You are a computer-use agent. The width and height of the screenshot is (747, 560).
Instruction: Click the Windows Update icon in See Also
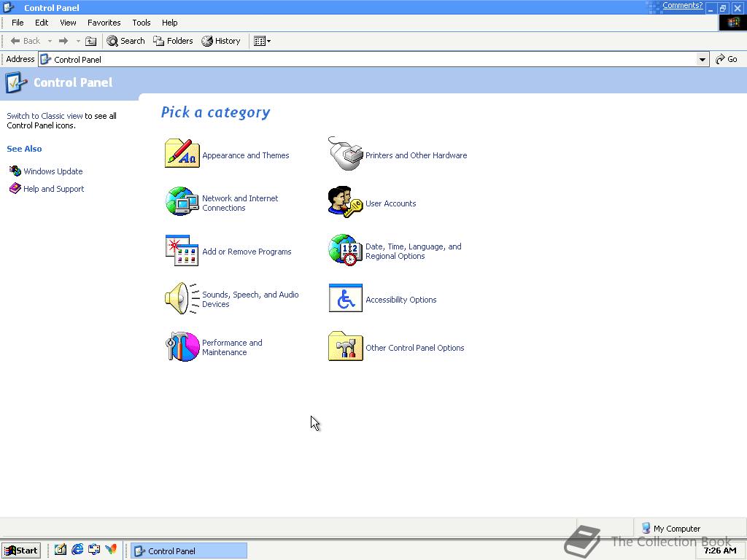15,171
